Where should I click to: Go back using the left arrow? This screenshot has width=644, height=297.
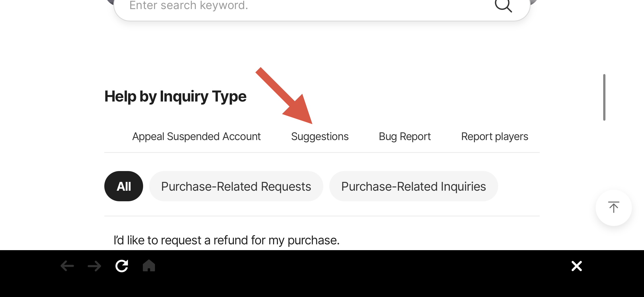[67, 266]
